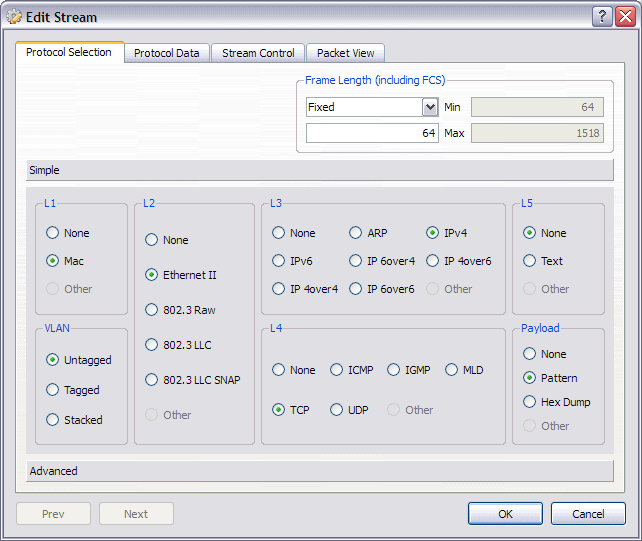Select L1 None radio button
This screenshot has width=642, height=541.
[52, 233]
